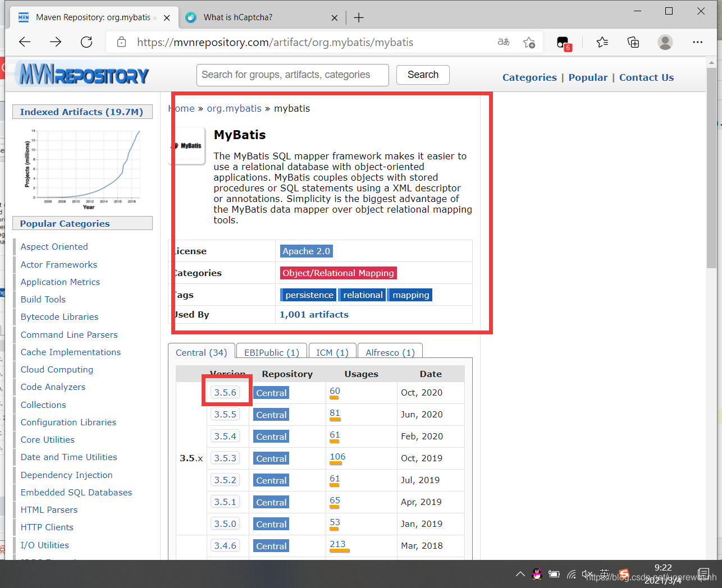Open the user profile avatar
Screen dimensions: 722x588
point(665,42)
